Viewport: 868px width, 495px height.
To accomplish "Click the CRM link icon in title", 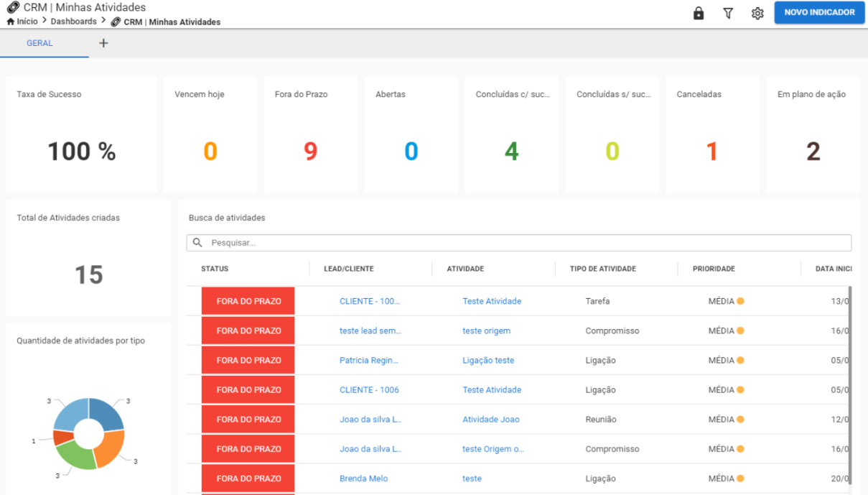I will click(x=13, y=7).
